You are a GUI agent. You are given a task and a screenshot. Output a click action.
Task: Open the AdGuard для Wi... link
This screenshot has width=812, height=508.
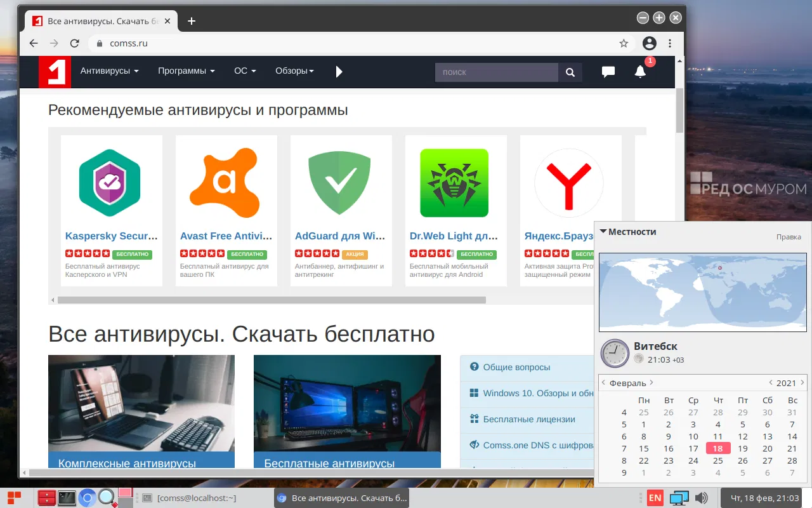(340, 236)
